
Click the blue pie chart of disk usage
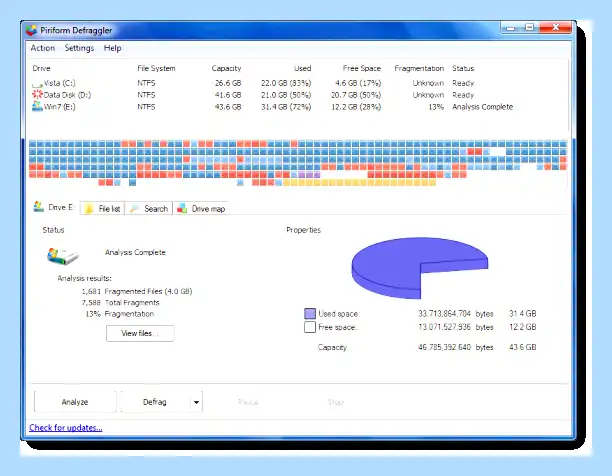pyautogui.click(x=420, y=268)
